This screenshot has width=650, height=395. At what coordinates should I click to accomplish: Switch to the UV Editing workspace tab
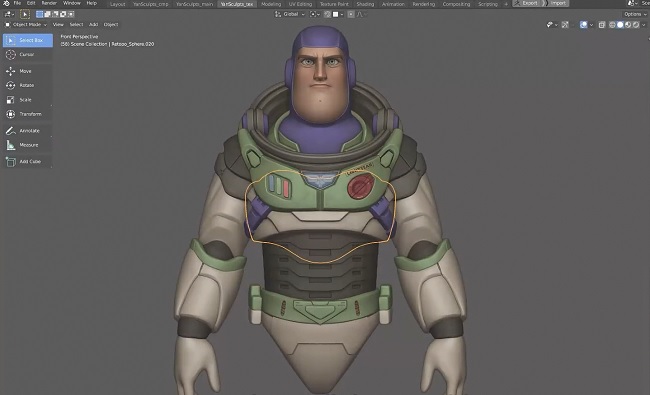tap(300, 4)
